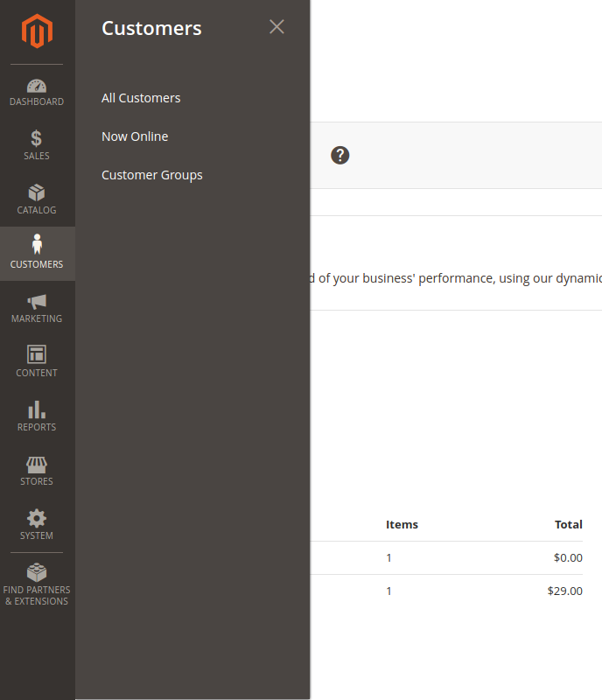Click the $0.00 order total
Viewport: 602px width, 700px height.
pos(568,557)
